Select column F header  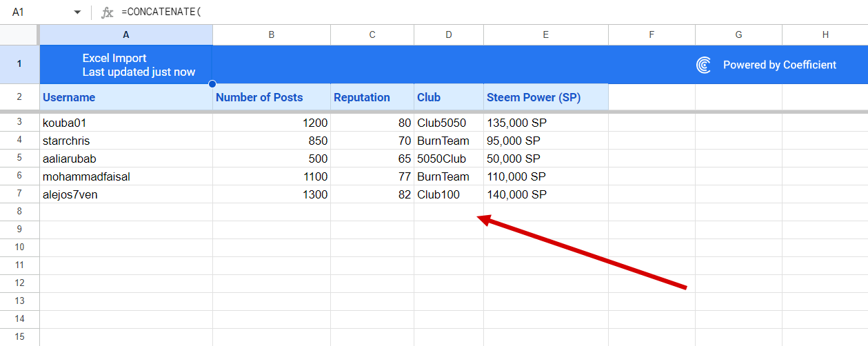pyautogui.click(x=652, y=34)
